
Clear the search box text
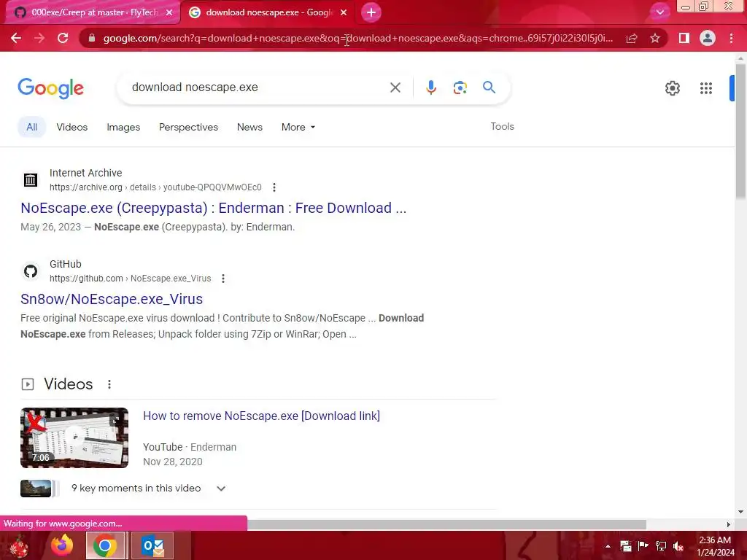[395, 87]
